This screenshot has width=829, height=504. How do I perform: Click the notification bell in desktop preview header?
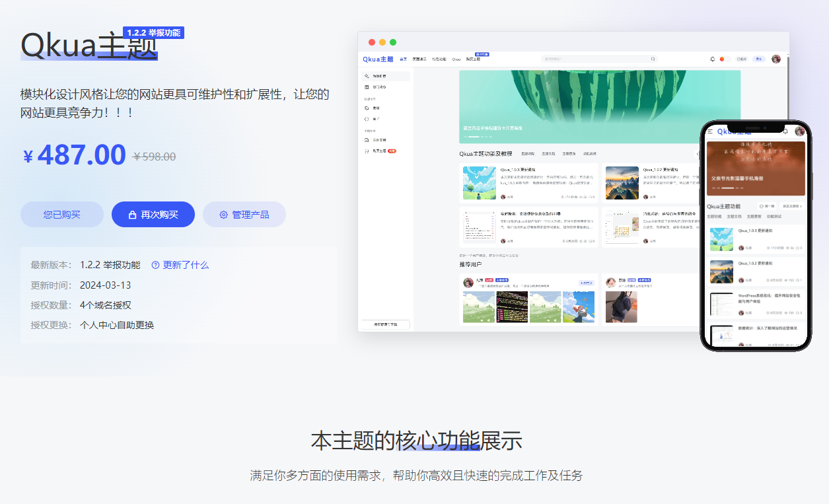point(712,59)
